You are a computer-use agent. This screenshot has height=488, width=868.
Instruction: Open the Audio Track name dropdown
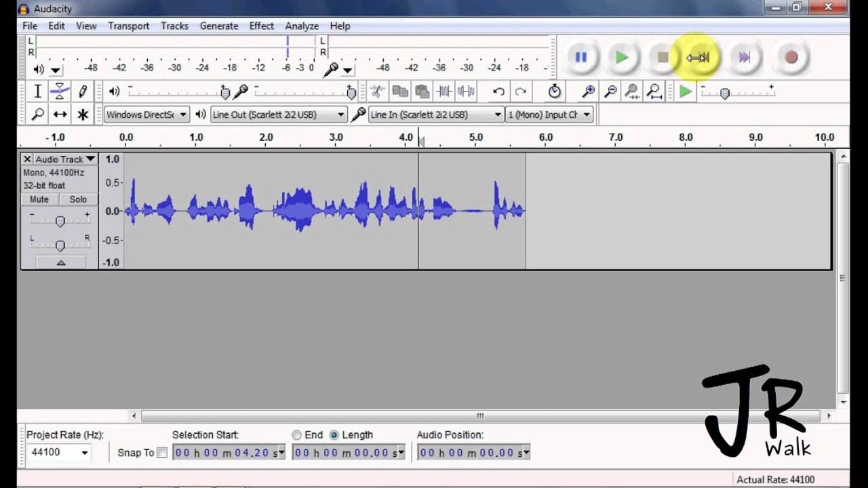click(65, 159)
